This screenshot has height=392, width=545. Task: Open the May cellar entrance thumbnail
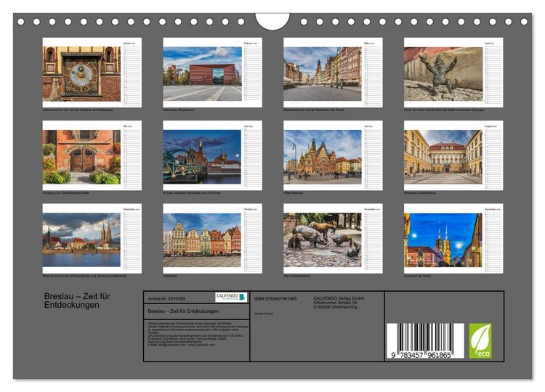click(x=92, y=155)
